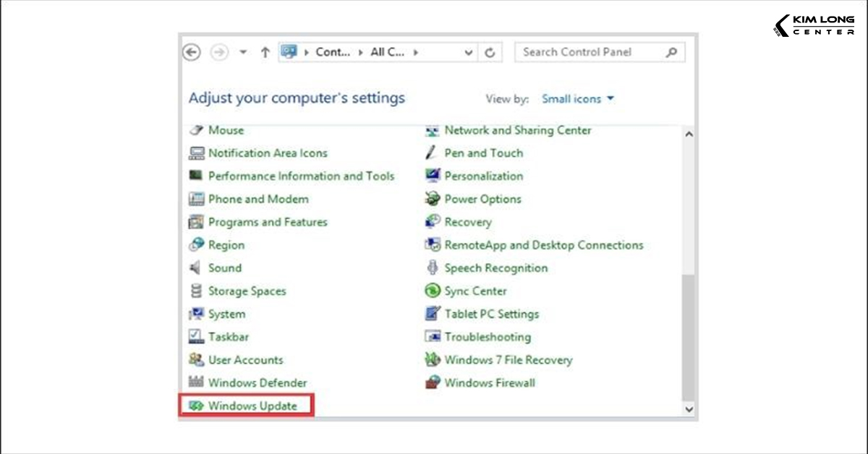This screenshot has height=454, width=868.
Task: Expand the chevron after All Control Panel Items
Action: pyautogui.click(x=416, y=52)
